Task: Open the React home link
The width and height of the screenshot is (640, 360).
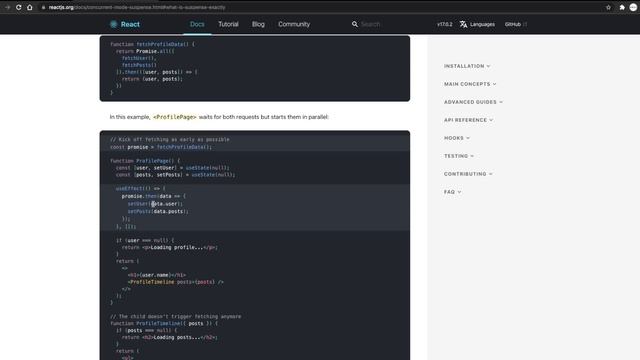Action: pos(125,24)
